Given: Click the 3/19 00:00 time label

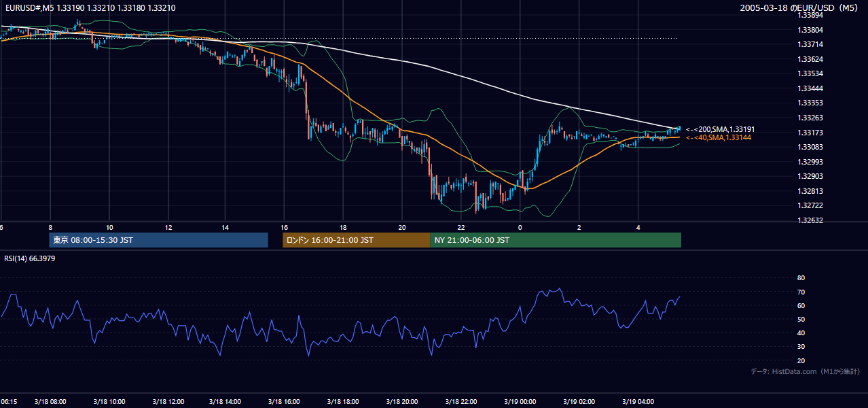Looking at the screenshot, I should (520, 402).
